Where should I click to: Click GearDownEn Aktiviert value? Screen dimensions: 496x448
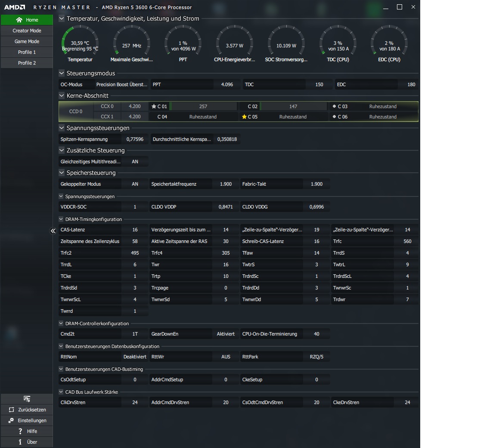pos(226,334)
